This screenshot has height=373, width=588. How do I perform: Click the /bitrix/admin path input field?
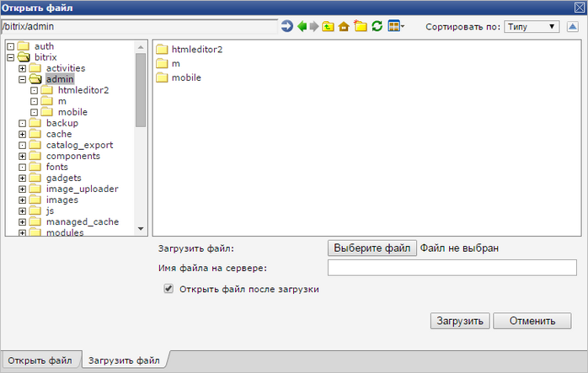pyautogui.click(x=139, y=27)
